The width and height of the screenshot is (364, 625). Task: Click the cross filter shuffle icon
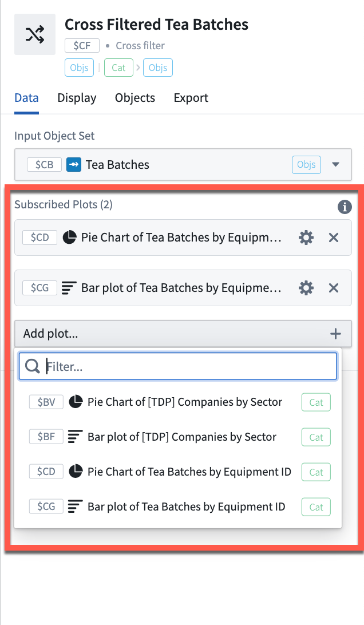pyautogui.click(x=35, y=34)
